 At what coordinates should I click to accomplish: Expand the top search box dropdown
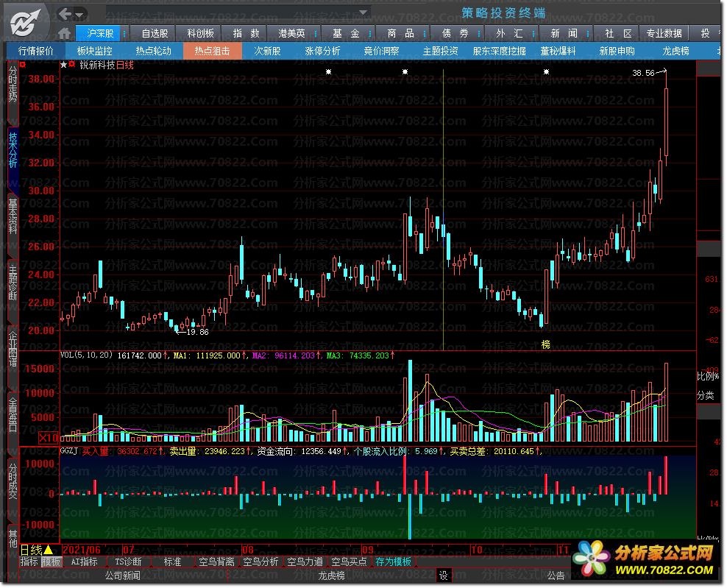pos(363,13)
